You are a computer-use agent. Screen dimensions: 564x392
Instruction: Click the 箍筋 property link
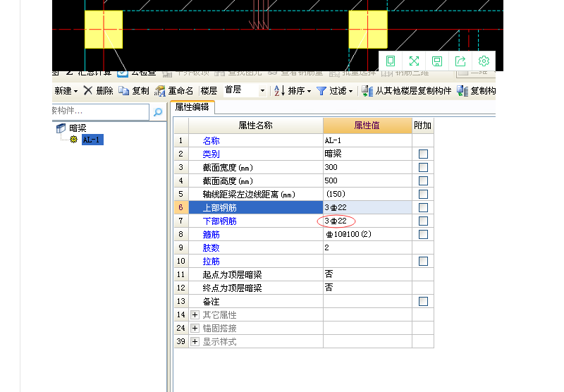pyautogui.click(x=211, y=235)
